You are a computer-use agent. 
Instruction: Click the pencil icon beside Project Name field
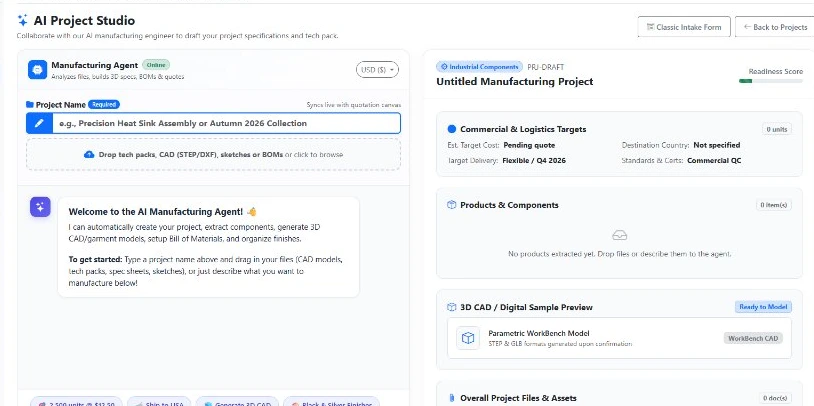click(39, 123)
